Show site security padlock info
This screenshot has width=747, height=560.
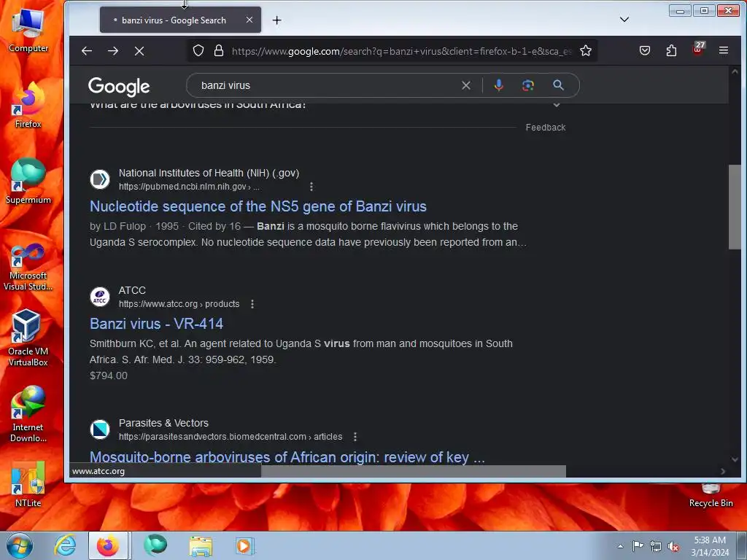pyautogui.click(x=219, y=50)
